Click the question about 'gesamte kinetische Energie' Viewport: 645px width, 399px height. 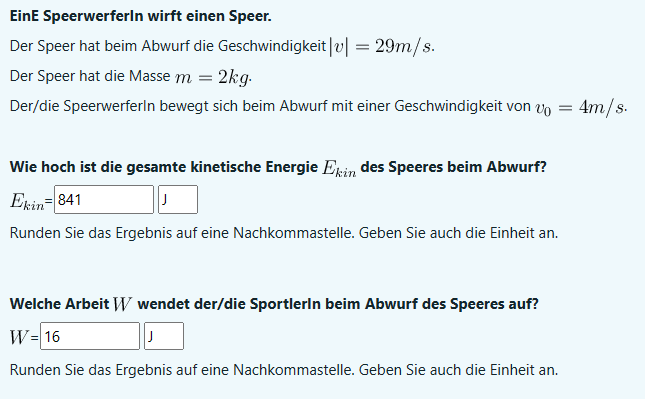278,167
